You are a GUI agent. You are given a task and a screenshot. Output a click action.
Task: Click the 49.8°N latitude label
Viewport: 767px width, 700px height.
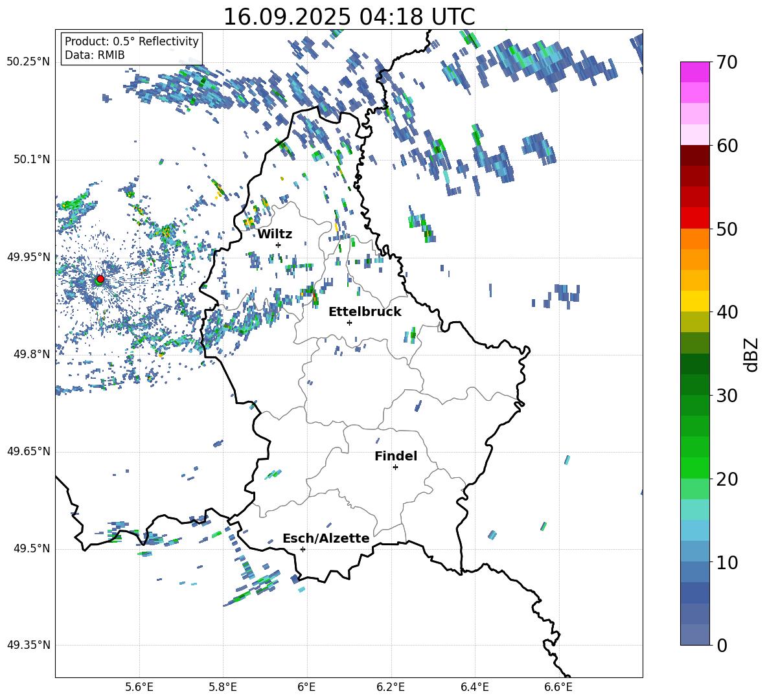31,354
